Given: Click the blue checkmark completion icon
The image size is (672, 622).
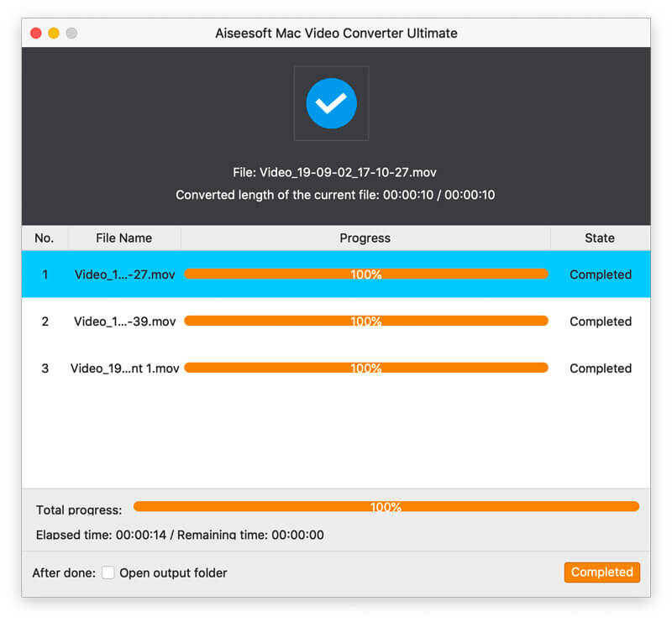Looking at the screenshot, I should [x=331, y=103].
